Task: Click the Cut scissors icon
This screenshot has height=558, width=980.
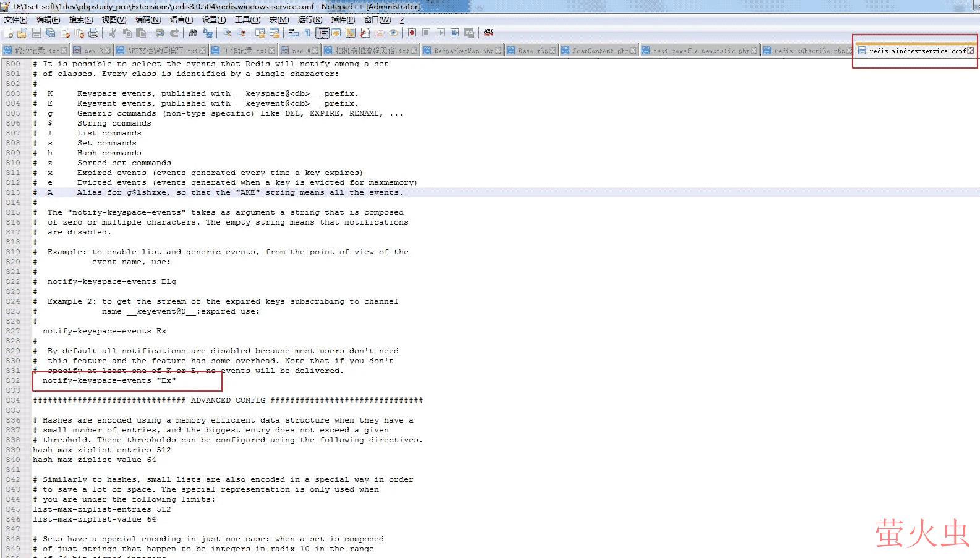Action: point(113,33)
